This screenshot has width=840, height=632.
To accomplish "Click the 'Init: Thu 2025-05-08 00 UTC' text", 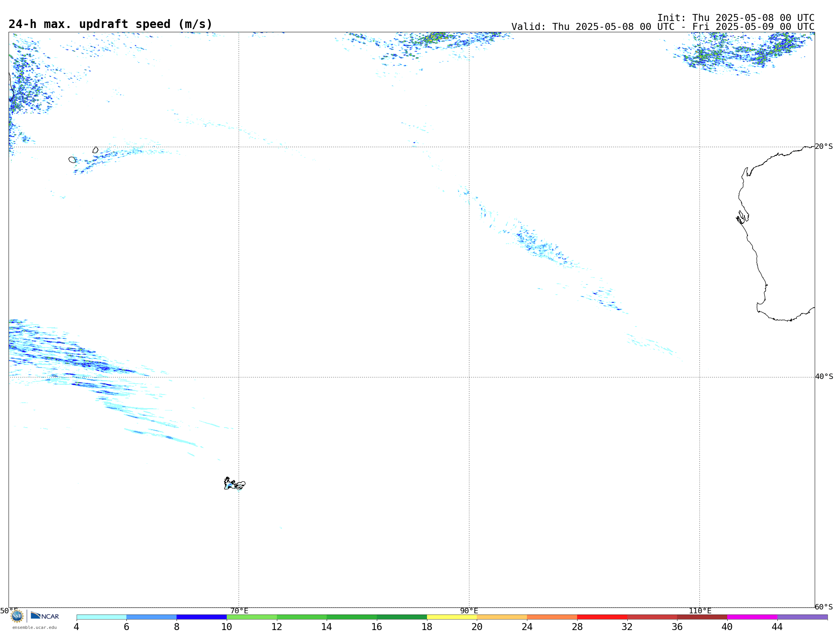I will pos(736,18).
